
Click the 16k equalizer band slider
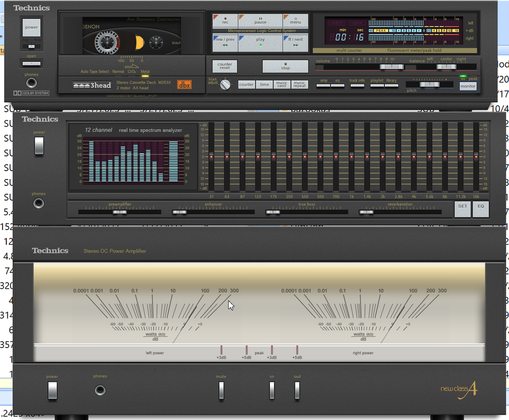point(476,157)
